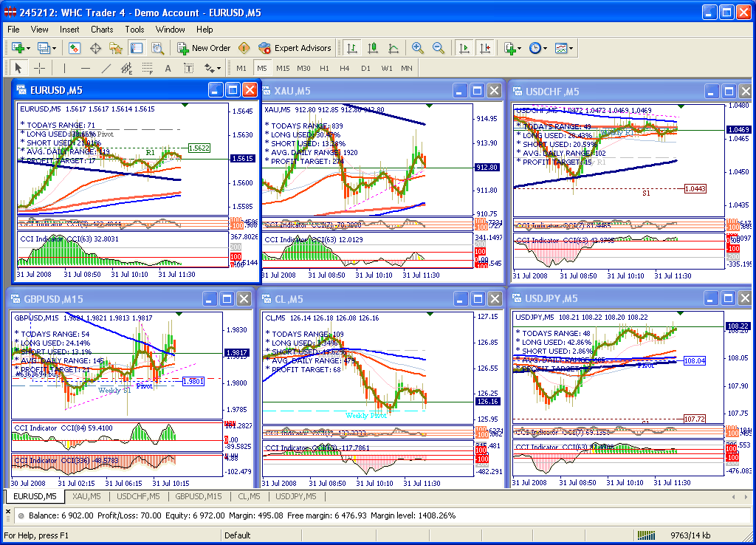Switch timeframe to W1
The image size is (756, 545).
tap(387, 68)
